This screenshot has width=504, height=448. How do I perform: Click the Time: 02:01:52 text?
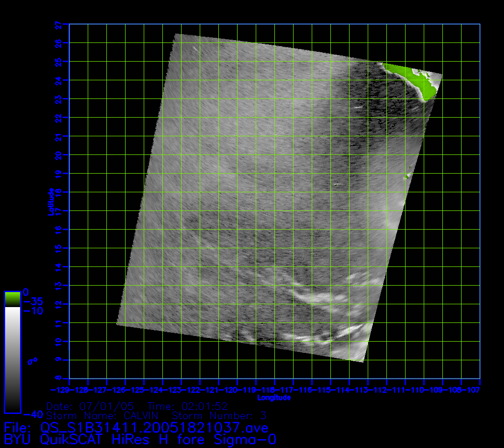pos(188,406)
